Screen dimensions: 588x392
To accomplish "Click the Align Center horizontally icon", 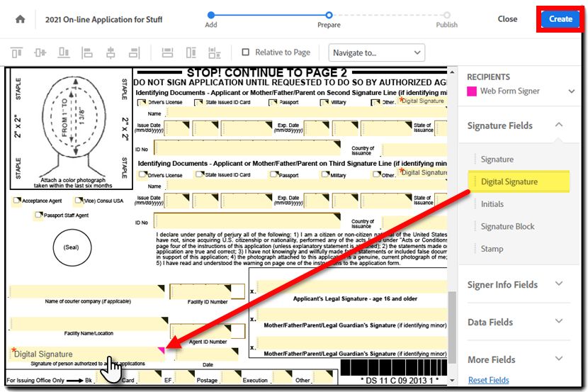I will (x=111, y=52).
